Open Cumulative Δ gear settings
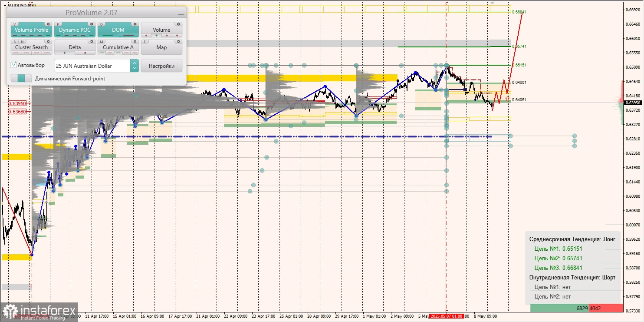Image resolution: width=644 pixels, height=322 pixels. click(x=135, y=41)
